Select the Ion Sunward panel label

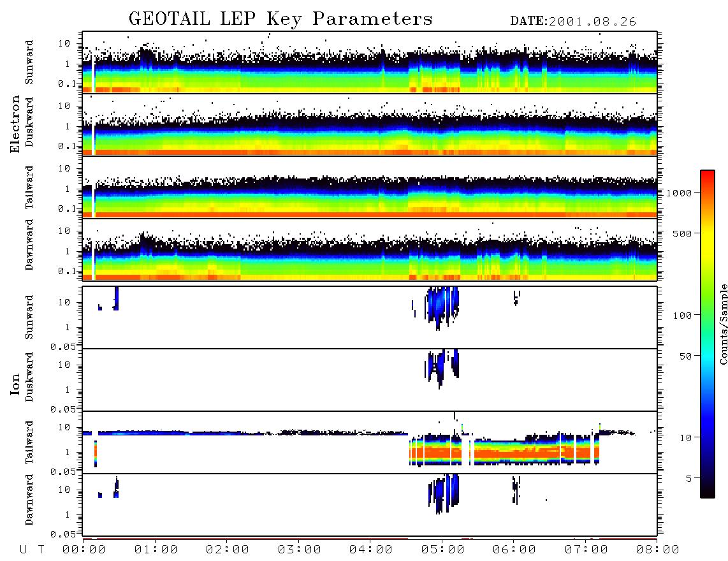(x=29, y=317)
